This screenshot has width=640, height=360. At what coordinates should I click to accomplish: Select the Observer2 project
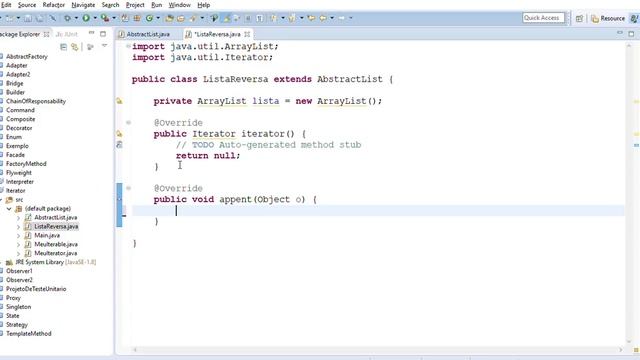pyautogui.click(x=19, y=280)
